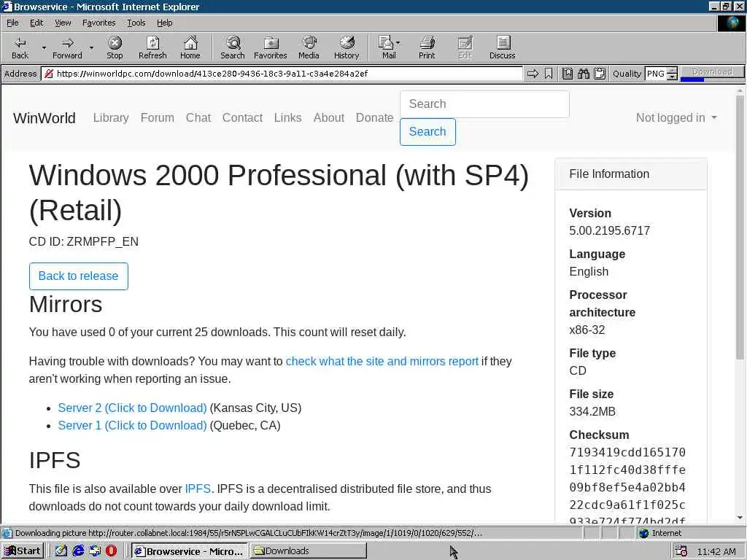Viewport: 747px width, 560px height.
Task: Open the Windows Start menu
Action: 23,551
